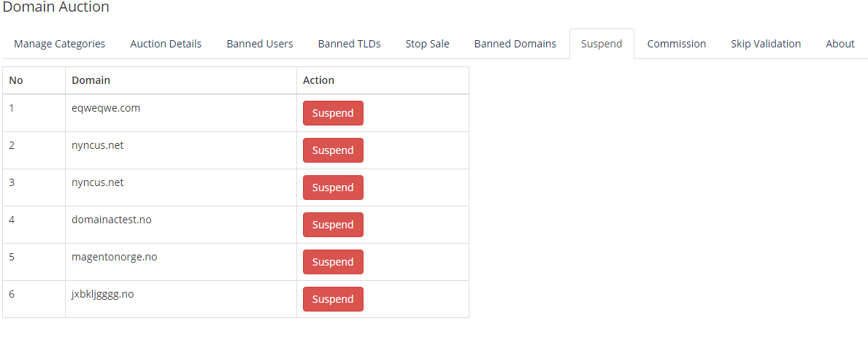
Task: Go to the Banned TLDs tab
Action: [x=349, y=44]
